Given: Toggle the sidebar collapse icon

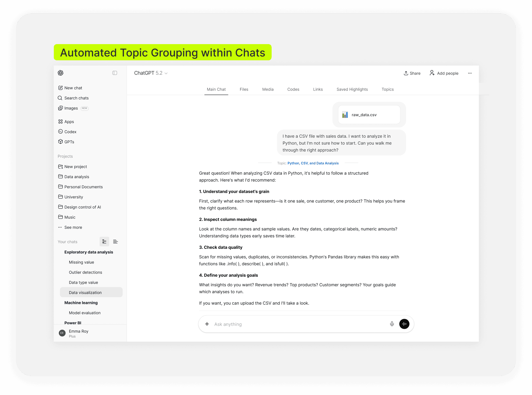Looking at the screenshot, I should (x=115, y=73).
